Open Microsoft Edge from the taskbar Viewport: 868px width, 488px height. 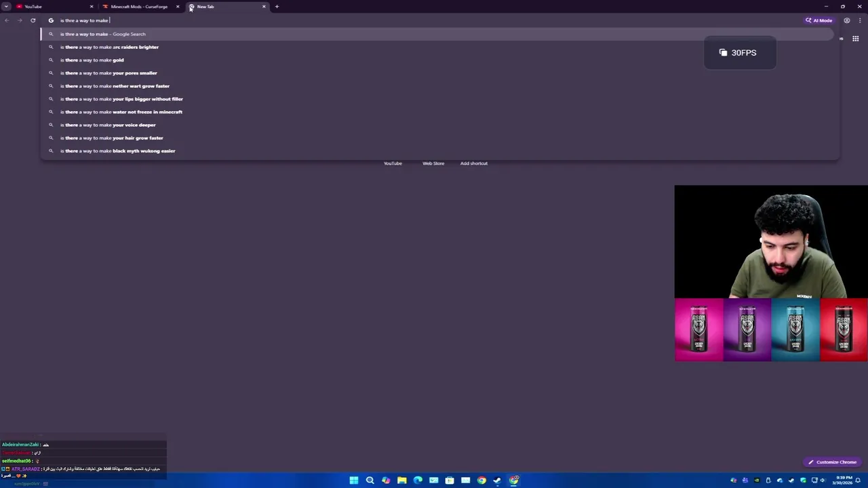tap(418, 481)
